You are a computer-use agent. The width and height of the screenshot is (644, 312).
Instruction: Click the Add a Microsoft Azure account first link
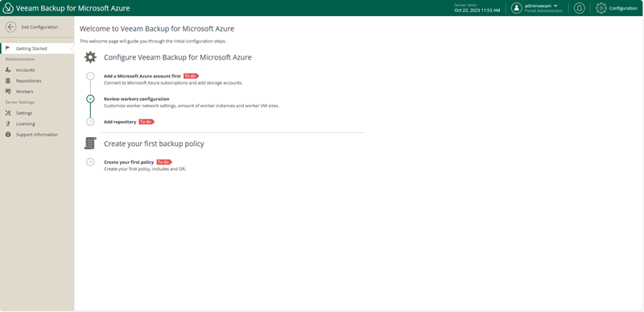142,76
